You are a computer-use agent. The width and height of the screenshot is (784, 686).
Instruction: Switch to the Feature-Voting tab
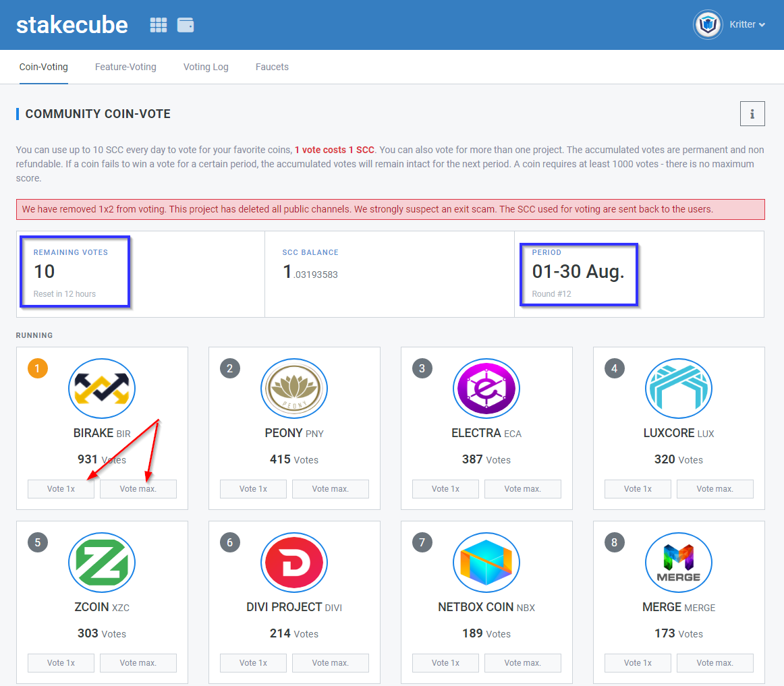tap(125, 67)
